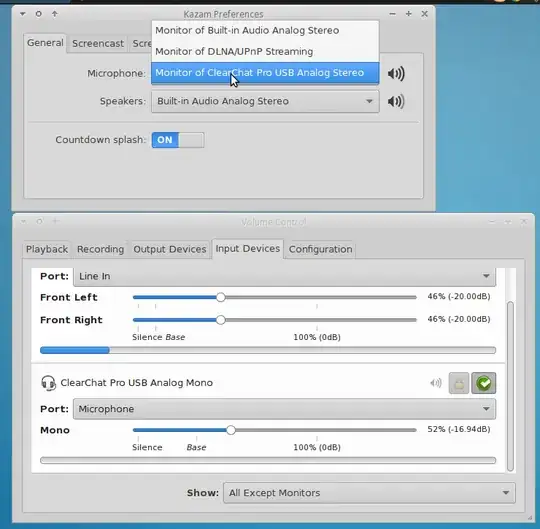Open the Configuration tab
The height and width of the screenshot is (529, 540).
coord(321,249)
